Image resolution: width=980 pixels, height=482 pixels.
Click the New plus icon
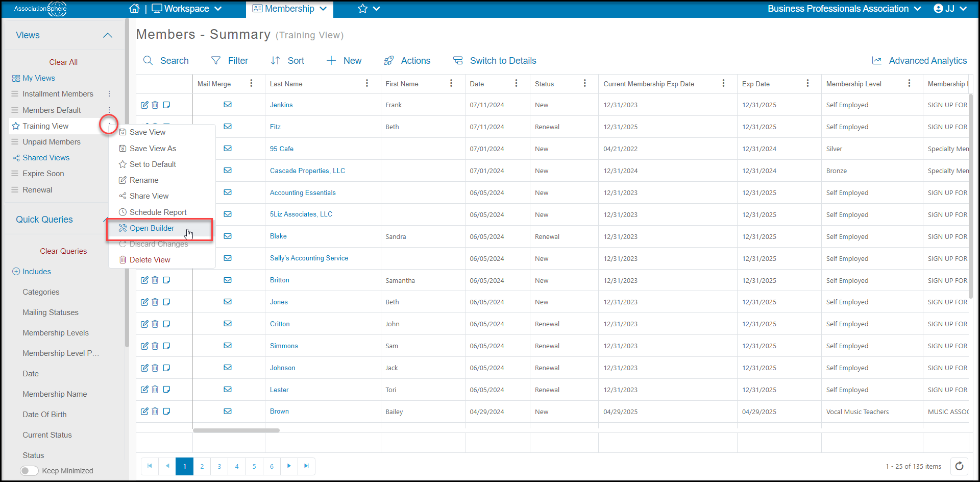point(331,61)
